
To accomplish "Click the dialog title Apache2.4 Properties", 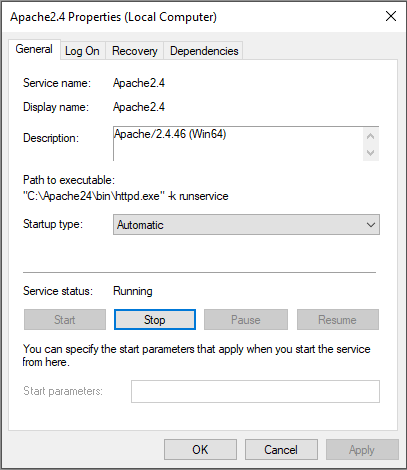I will (113, 17).
